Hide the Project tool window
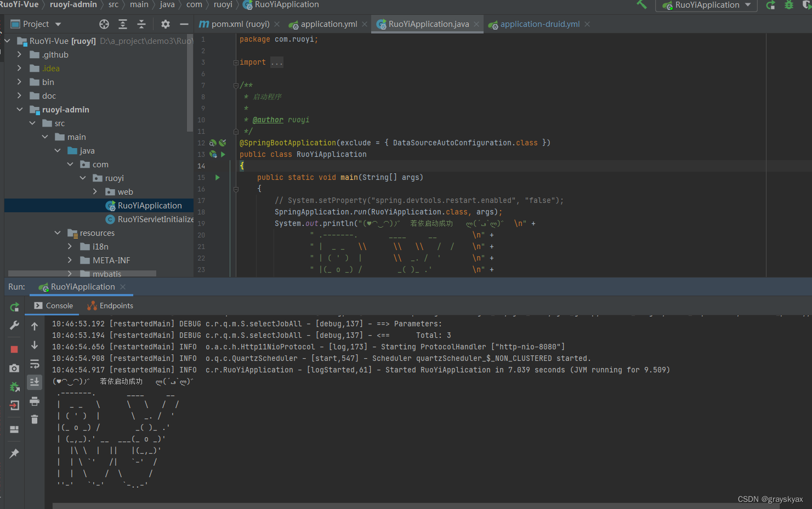 (x=184, y=24)
